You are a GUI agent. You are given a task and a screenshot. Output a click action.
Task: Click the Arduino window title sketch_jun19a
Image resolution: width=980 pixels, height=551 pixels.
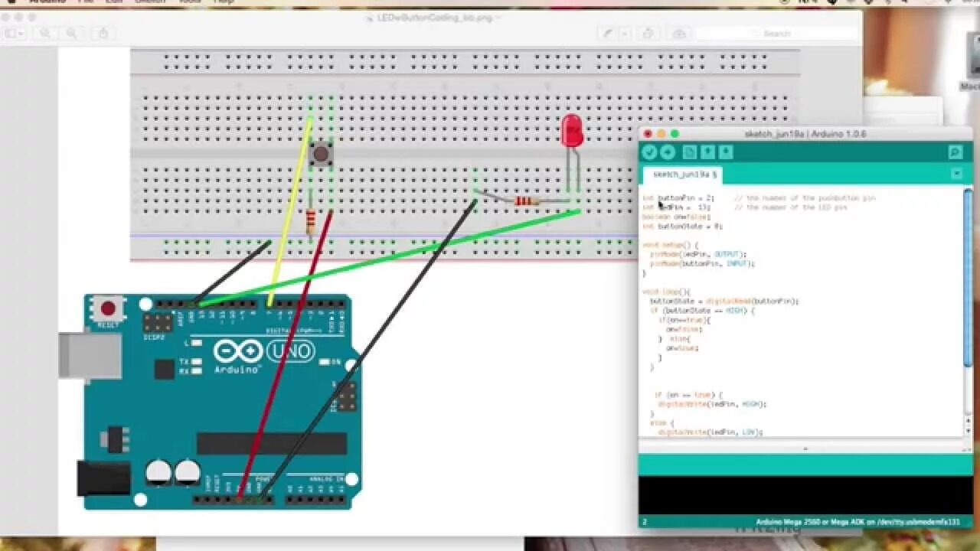pyautogui.click(x=805, y=134)
